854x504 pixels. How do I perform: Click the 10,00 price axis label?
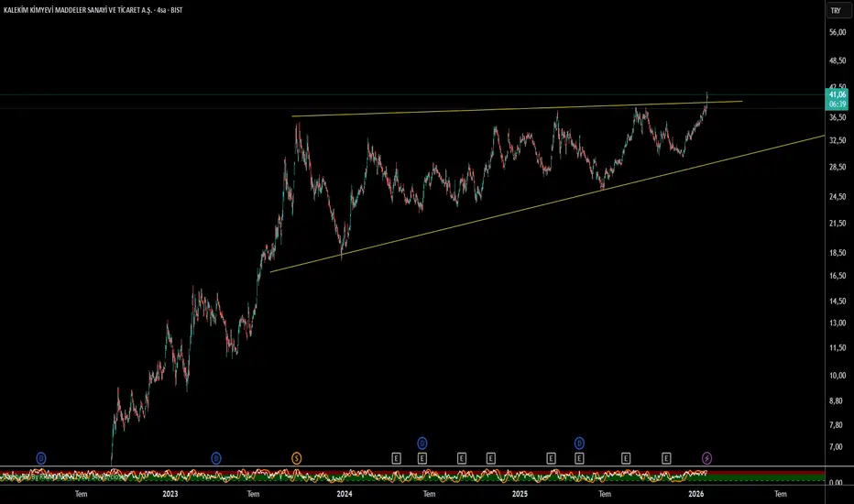tap(838, 376)
